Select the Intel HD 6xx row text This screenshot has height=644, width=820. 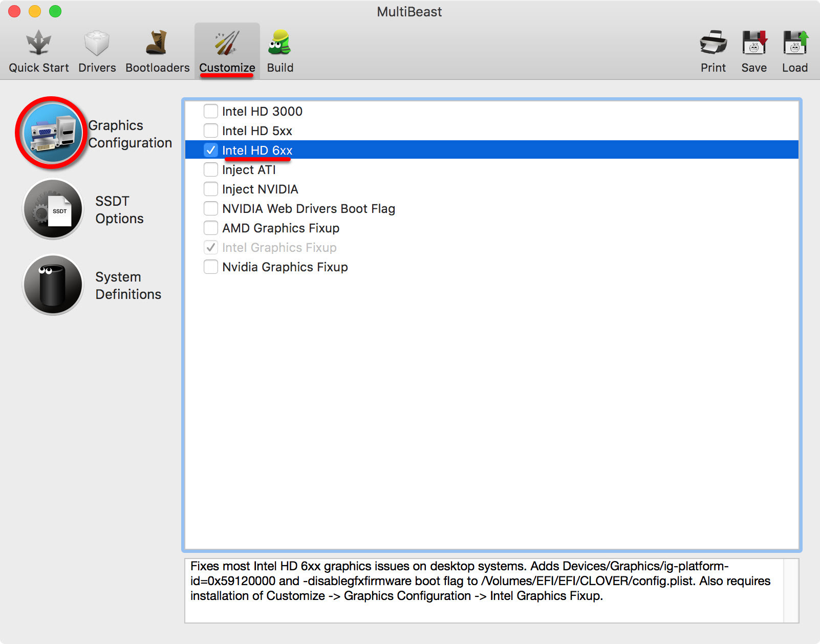pos(257,150)
